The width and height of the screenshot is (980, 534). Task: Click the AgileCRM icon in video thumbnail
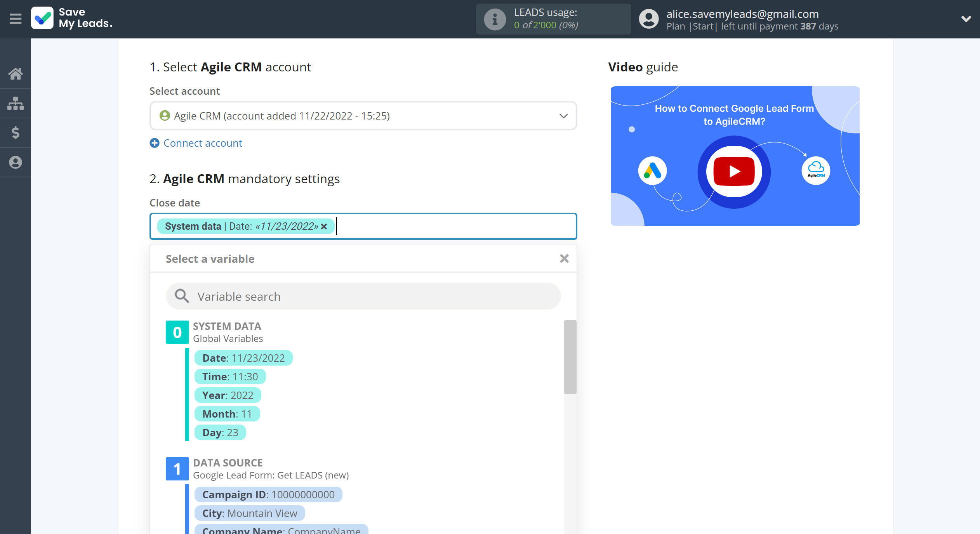pos(816,171)
